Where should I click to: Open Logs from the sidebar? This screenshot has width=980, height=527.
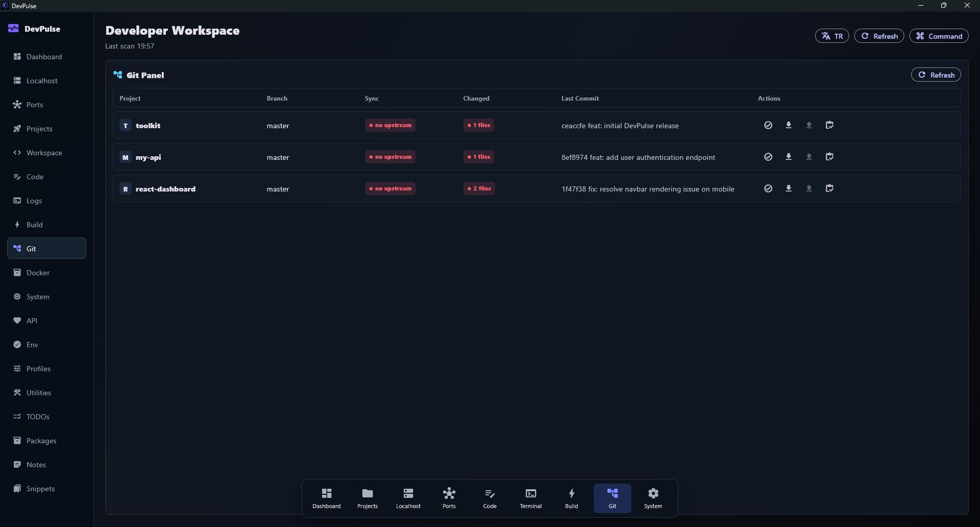pos(46,201)
